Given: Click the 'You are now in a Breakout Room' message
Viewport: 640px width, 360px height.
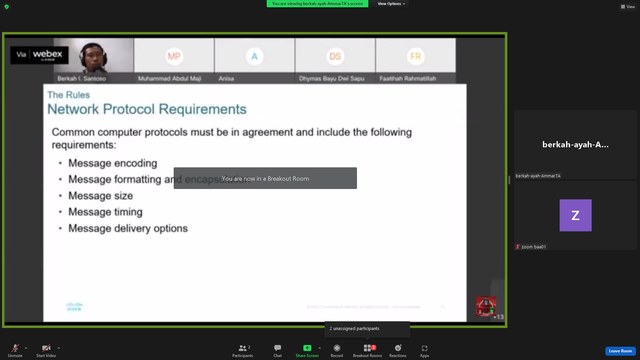Looking at the screenshot, I should point(265,178).
